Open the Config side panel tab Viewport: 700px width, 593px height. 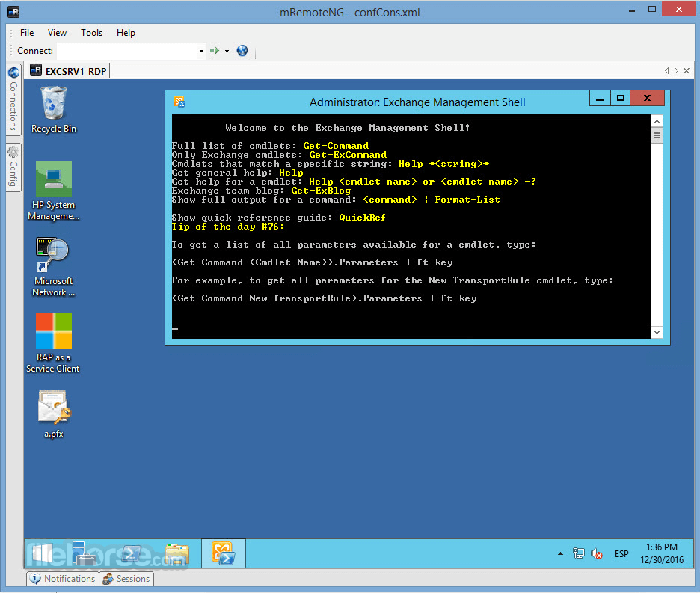pyautogui.click(x=13, y=168)
